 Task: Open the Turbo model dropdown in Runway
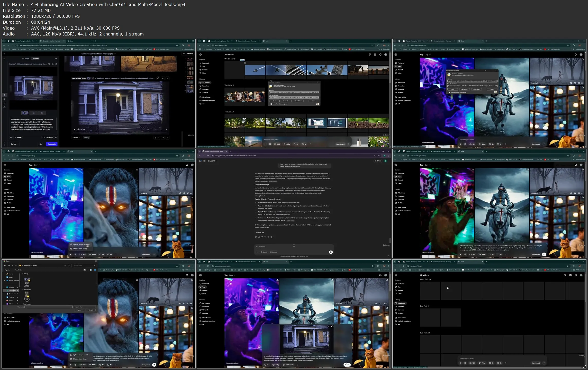pyautogui.click(x=14, y=144)
